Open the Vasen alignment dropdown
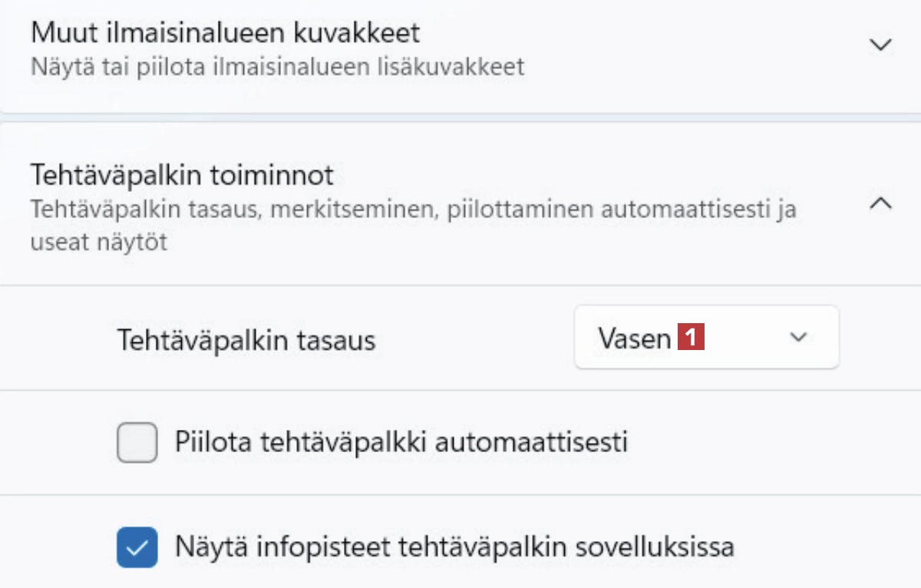This screenshot has width=921, height=588. (x=706, y=338)
